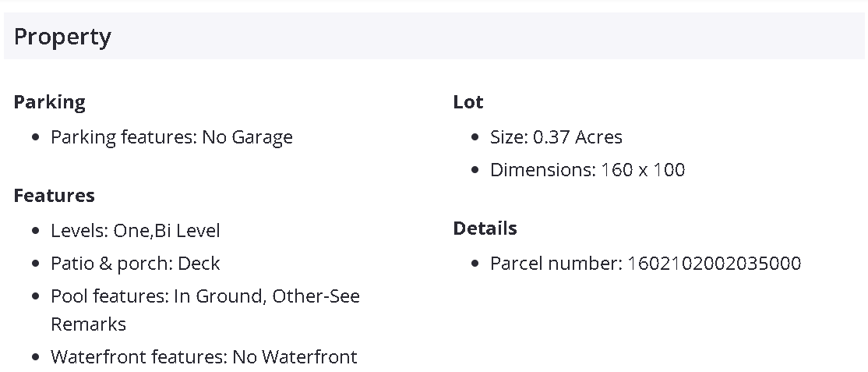Click the 'Waterfront features' label
Image resolution: width=868 pixels, height=372 pixels.
pos(139,357)
